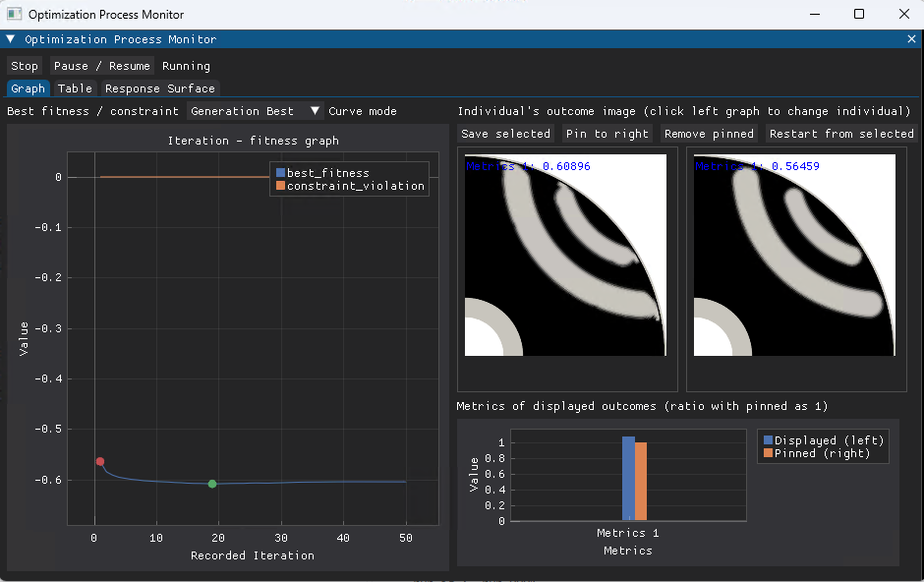Click the 'Metrics 1: 0.56459' value
The image size is (924, 582).
[x=757, y=166]
